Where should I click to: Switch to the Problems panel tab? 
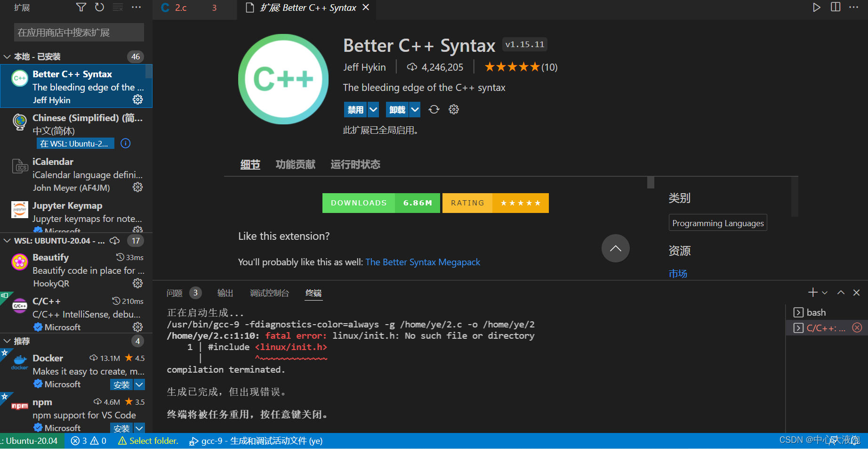[175, 293]
